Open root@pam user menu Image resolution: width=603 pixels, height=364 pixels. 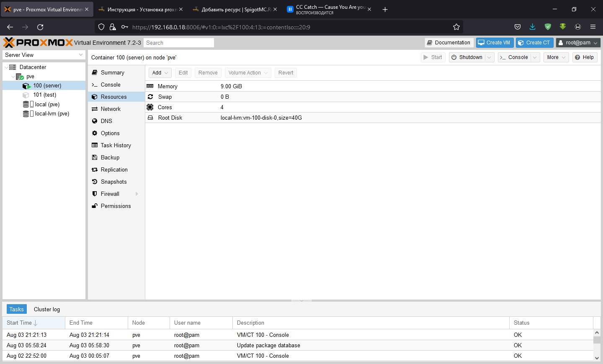click(578, 43)
